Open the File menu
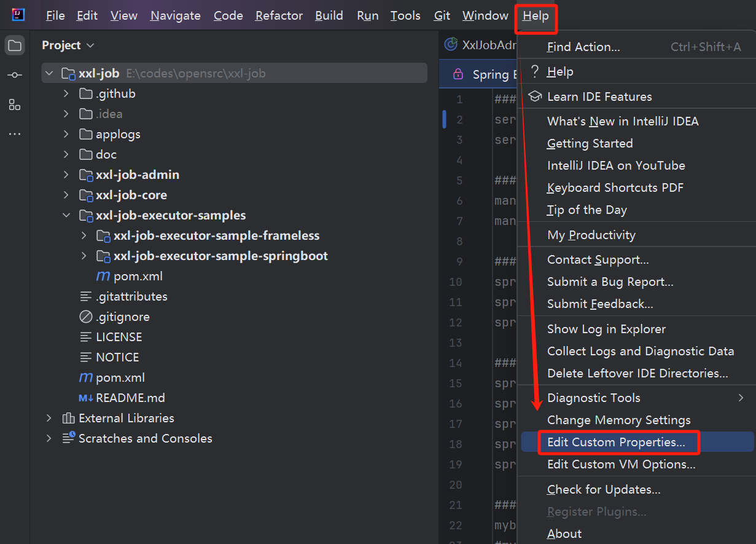756x544 pixels. click(x=55, y=15)
